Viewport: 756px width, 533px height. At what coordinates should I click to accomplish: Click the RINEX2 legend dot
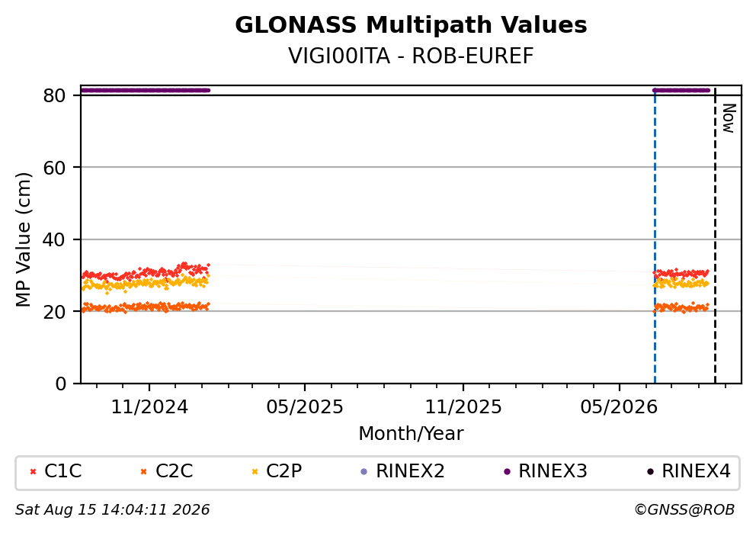pyautogui.click(x=364, y=472)
